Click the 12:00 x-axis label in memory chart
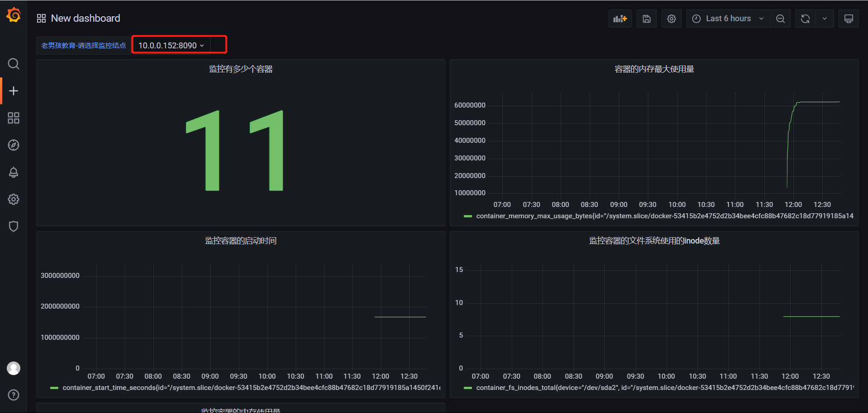868x413 pixels. [793, 205]
